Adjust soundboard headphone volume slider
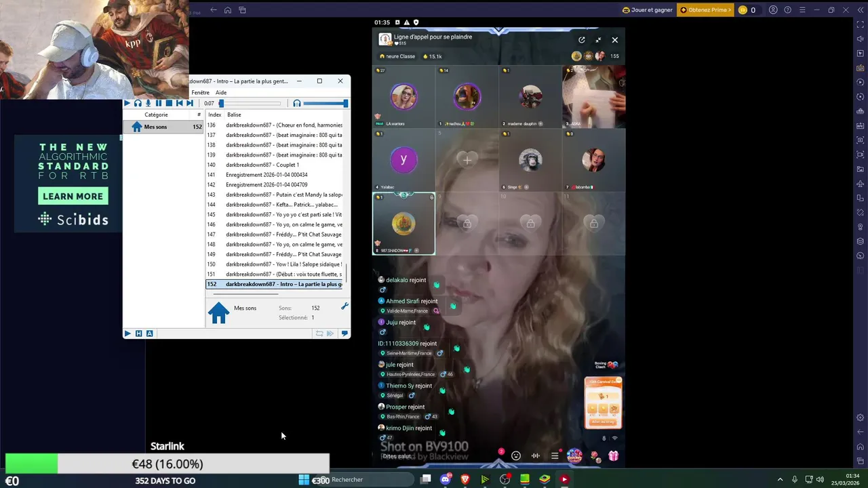 click(x=325, y=103)
